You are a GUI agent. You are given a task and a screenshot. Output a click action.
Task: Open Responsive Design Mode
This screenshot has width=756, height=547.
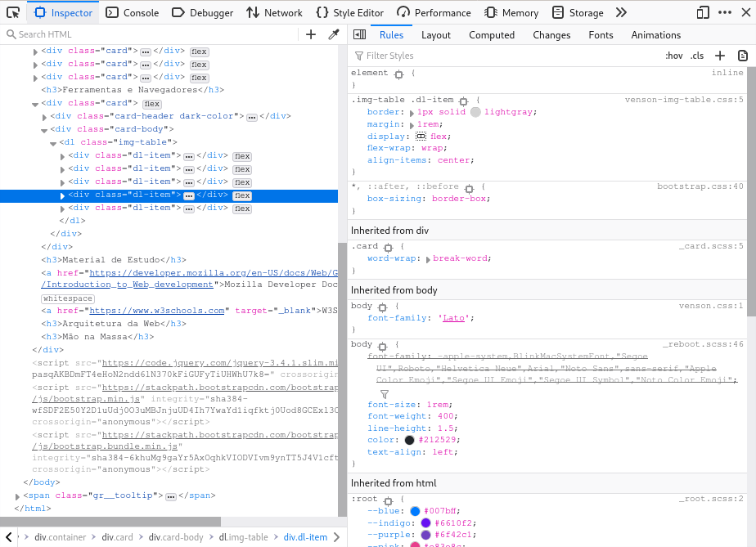click(x=702, y=12)
